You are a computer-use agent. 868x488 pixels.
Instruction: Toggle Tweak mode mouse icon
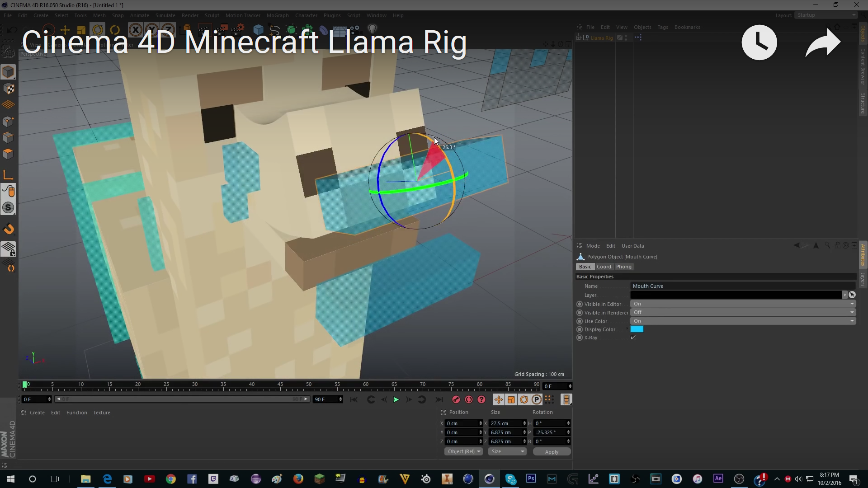click(8, 192)
